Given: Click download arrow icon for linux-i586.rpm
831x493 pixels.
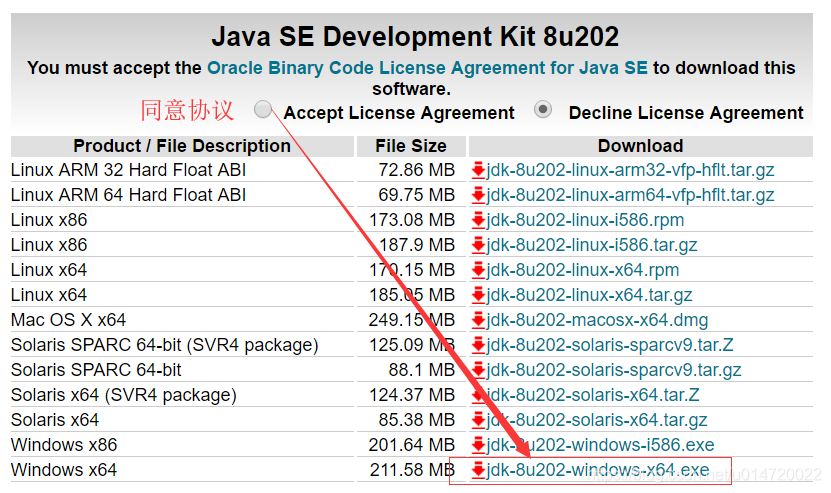Looking at the screenshot, I should tap(479, 220).
